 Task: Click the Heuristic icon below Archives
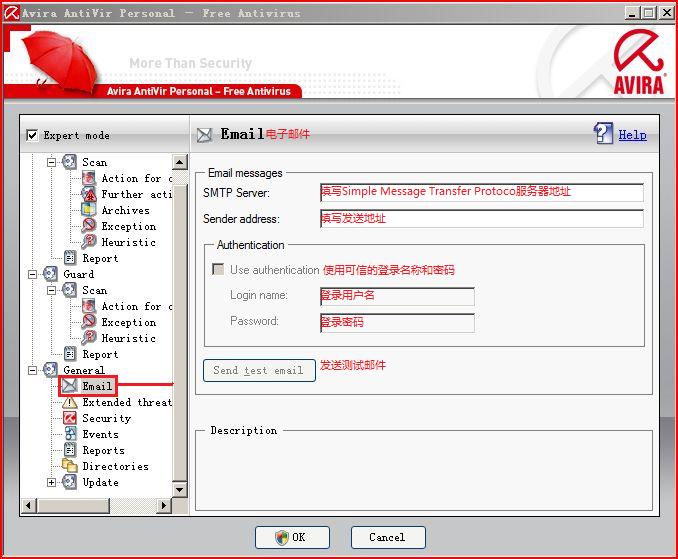click(89, 242)
